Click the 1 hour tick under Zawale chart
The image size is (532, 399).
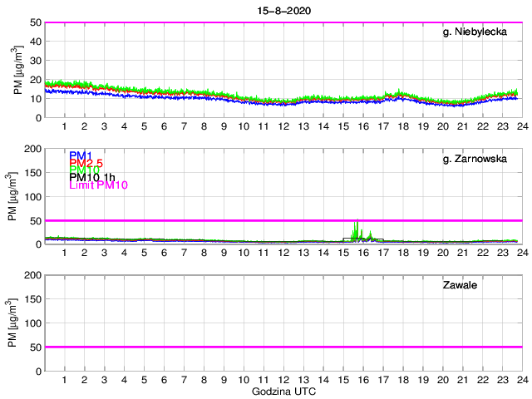[65, 380]
